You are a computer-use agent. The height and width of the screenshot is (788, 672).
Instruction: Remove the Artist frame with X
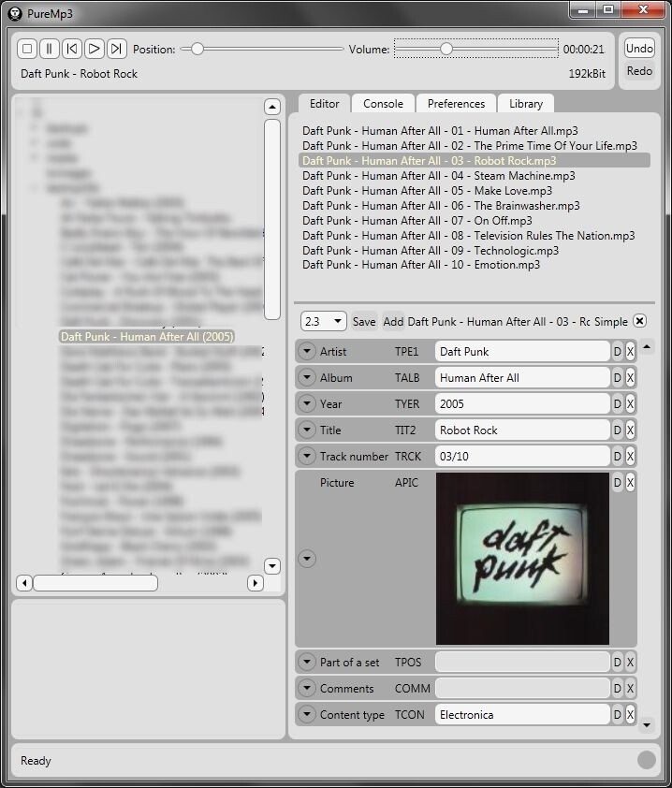pyautogui.click(x=630, y=351)
